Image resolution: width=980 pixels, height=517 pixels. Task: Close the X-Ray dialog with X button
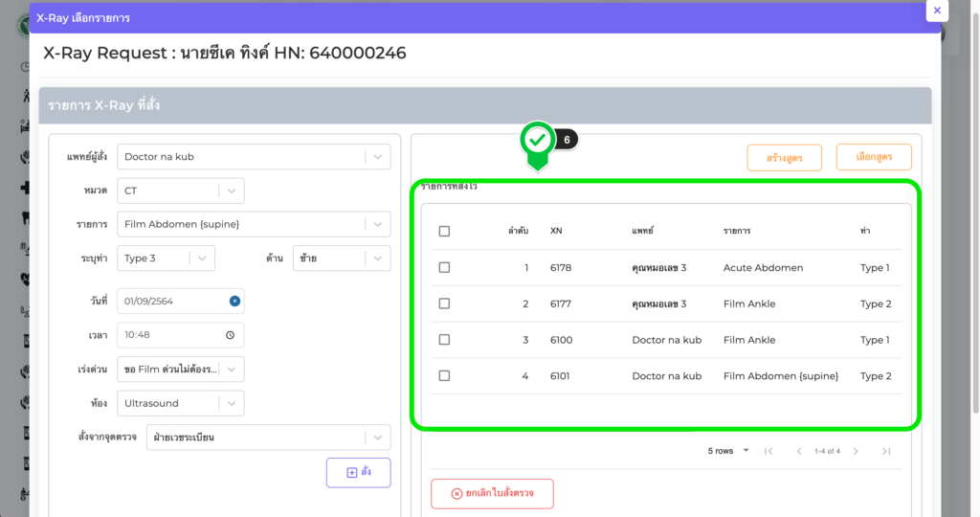[937, 11]
